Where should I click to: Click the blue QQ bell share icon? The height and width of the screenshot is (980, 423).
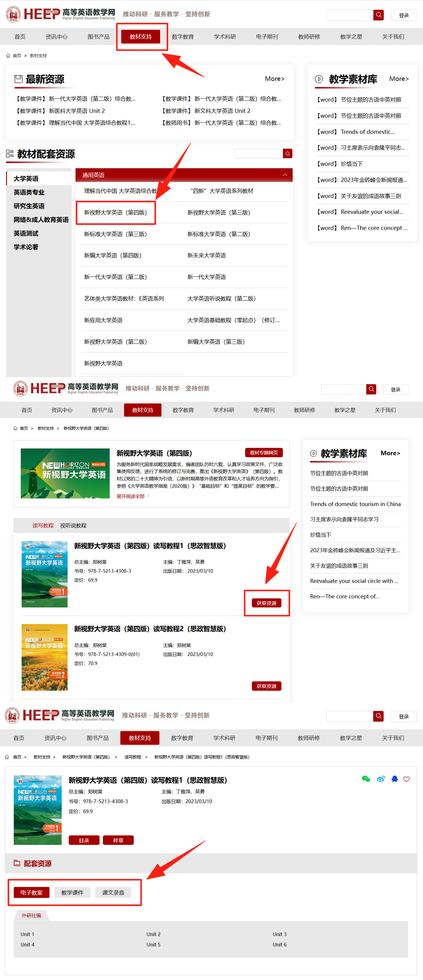(394, 779)
